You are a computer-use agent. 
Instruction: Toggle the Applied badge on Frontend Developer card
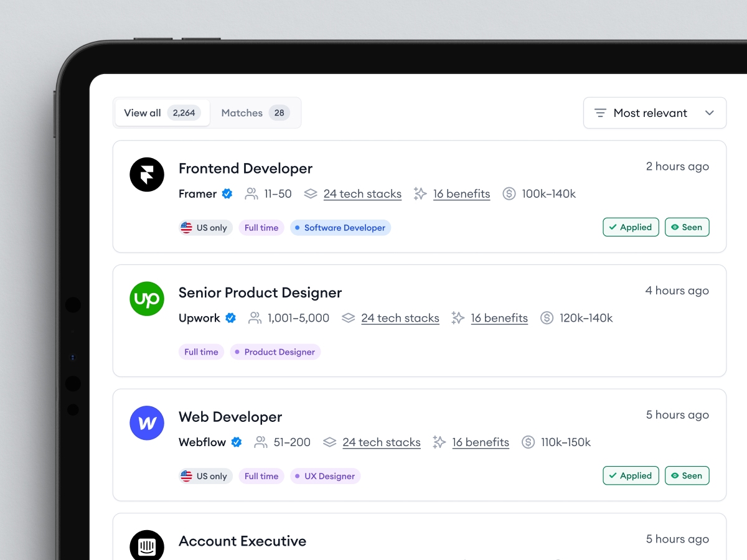(x=631, y=227)
